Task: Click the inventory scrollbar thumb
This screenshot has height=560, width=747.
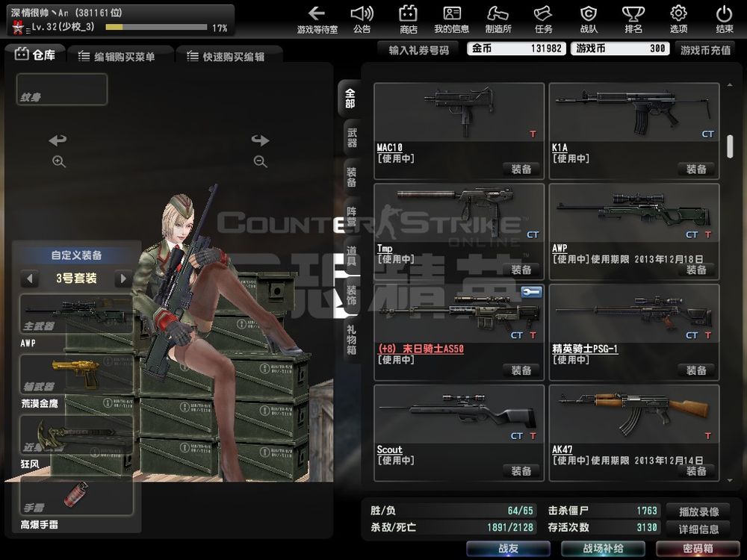Action: [730, 146]
